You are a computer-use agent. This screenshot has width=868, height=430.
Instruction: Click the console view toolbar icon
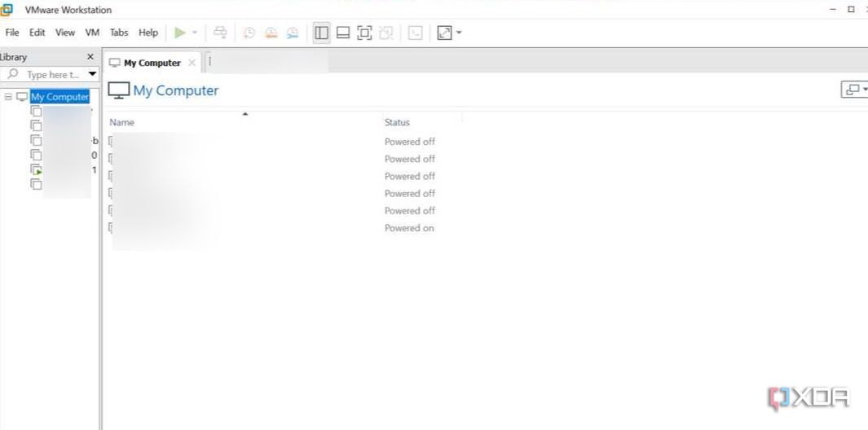click(415, 33)
